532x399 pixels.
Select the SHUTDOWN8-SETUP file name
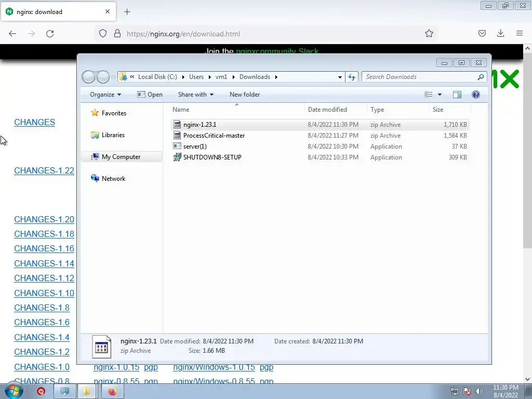(x=212, y=157)
